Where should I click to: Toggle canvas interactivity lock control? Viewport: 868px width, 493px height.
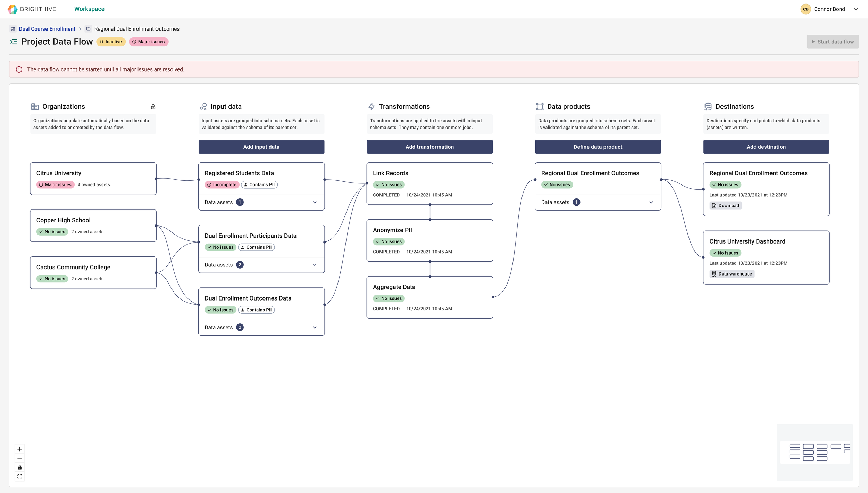pos(20,467)
